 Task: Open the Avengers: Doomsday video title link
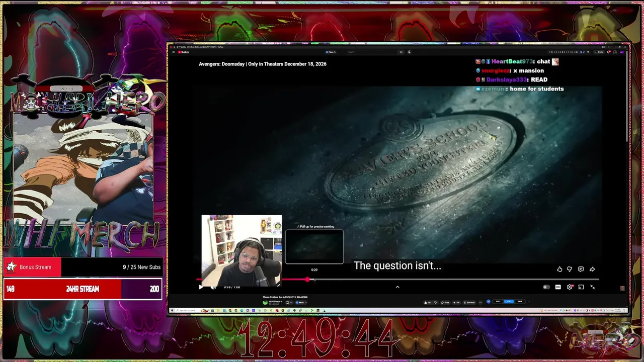point(263,64)
